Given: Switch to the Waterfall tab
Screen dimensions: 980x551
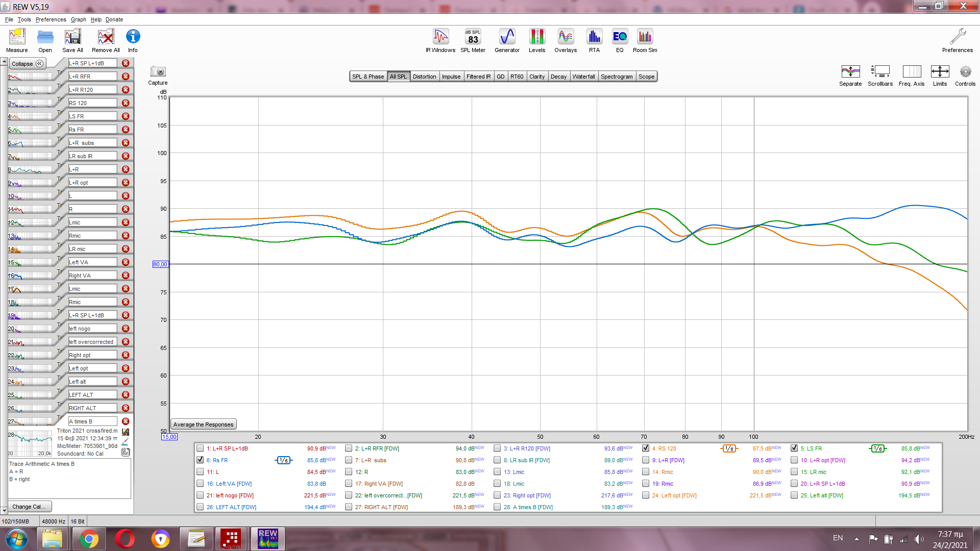Looking at the screenshot, I should click(x=583, y=77).
